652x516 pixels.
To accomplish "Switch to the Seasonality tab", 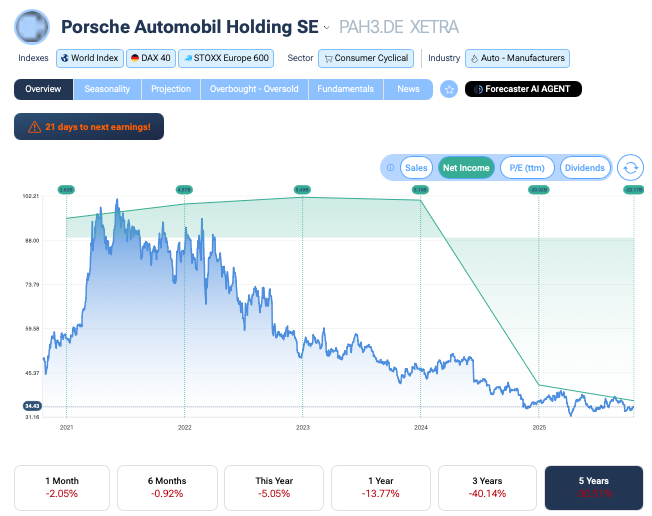I will [x=107, y=89].
